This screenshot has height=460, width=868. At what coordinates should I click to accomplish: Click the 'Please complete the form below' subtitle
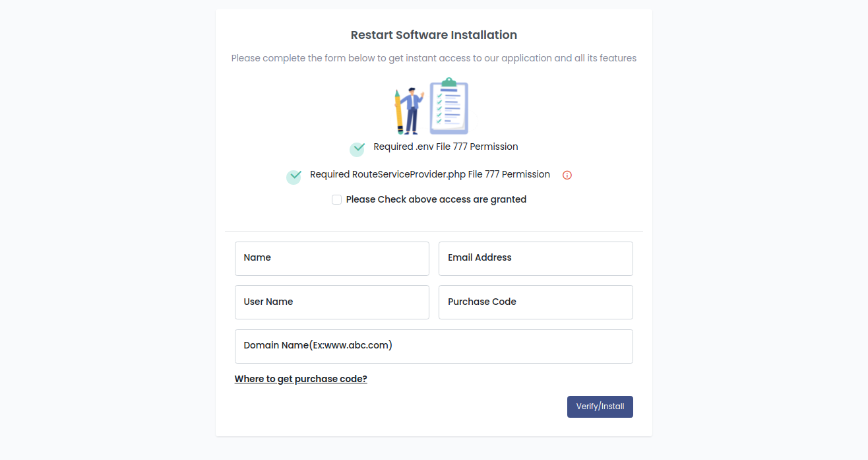pyautogui.click(x=433, y=58)
